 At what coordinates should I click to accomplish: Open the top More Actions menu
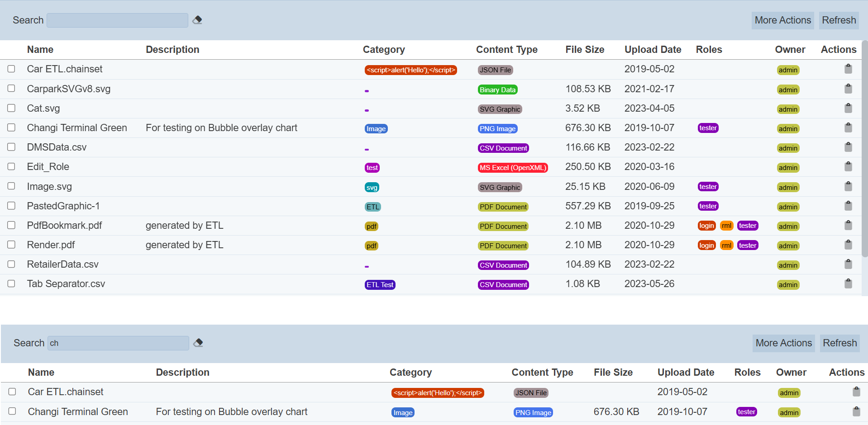pyautogui.click(x=782, y=20)
